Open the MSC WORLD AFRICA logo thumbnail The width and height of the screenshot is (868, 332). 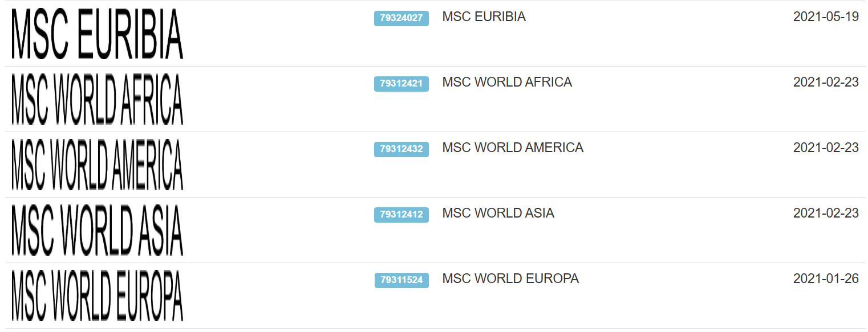tap(98, 100)
